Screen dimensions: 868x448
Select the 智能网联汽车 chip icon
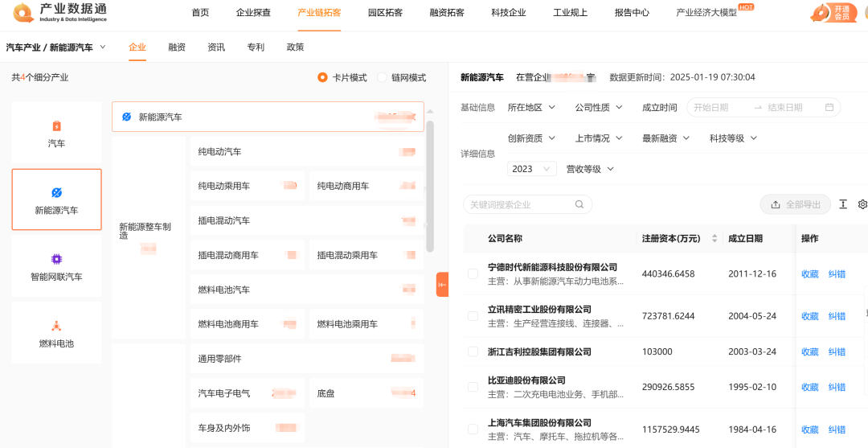pyautogui.click(x=56, y=259)
